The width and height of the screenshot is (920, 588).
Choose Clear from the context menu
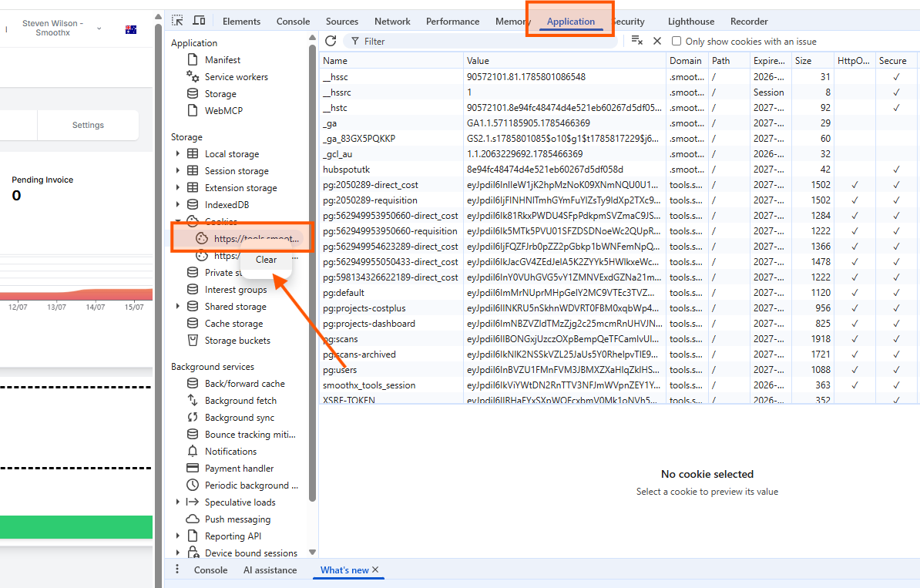click(x=266, y=260)
